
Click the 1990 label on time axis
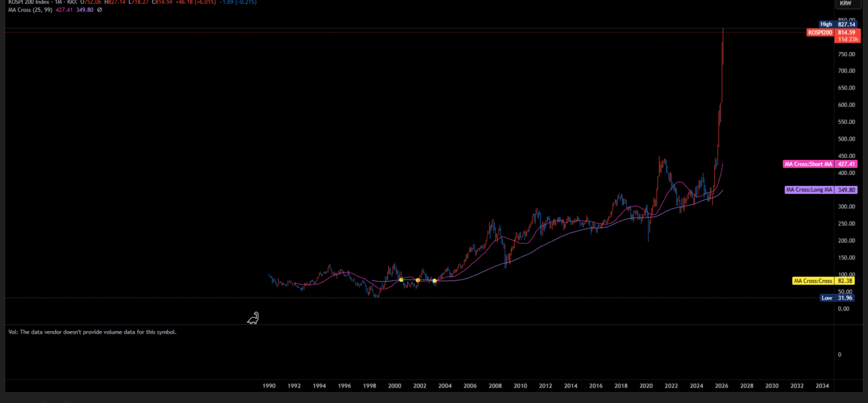point(269,386)
